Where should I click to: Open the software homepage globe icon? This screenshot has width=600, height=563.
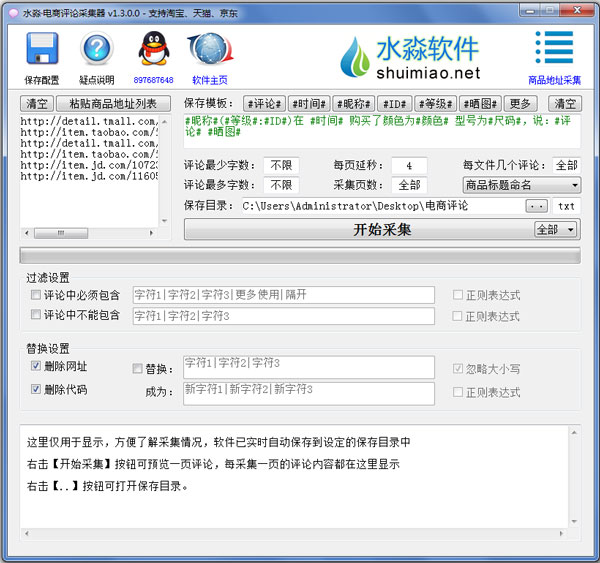209,52
